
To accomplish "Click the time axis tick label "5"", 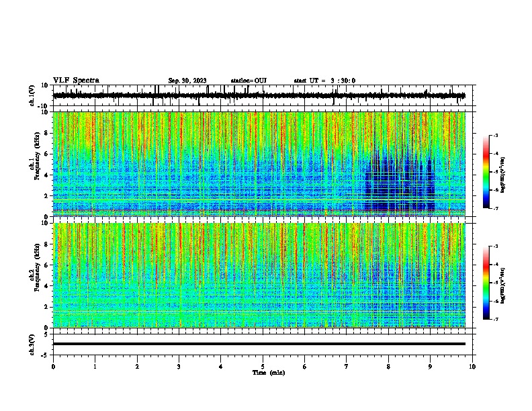I will pos(263,367).
